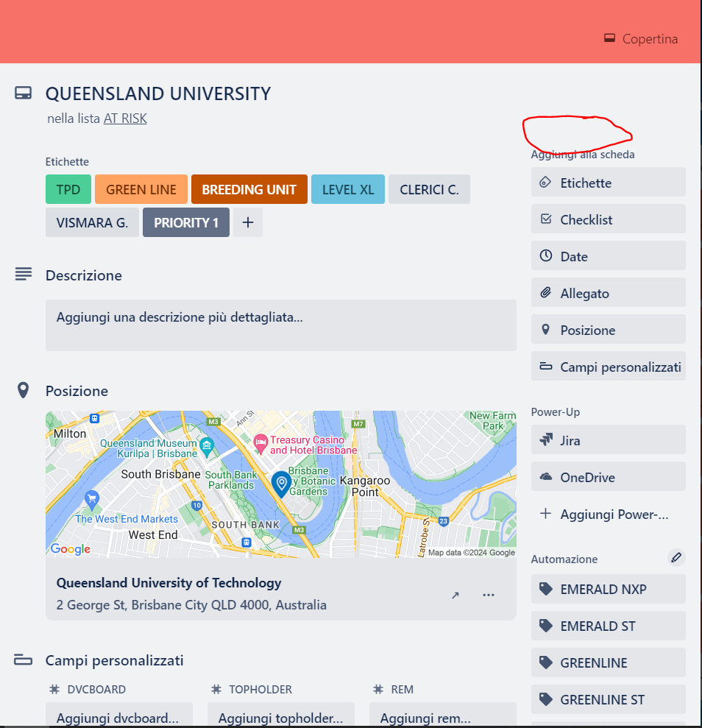Run the EMERALD ST automation button

pyautogui.click(x=609, y=626)
